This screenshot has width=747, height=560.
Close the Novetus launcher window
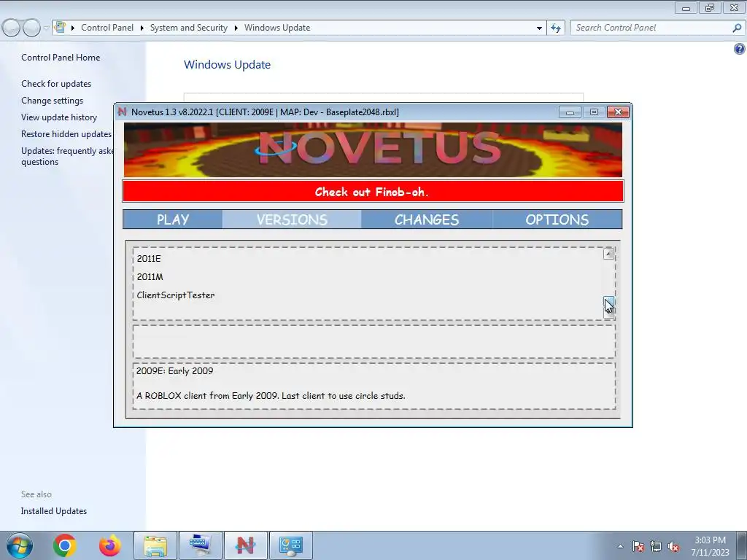pos(618,112)
